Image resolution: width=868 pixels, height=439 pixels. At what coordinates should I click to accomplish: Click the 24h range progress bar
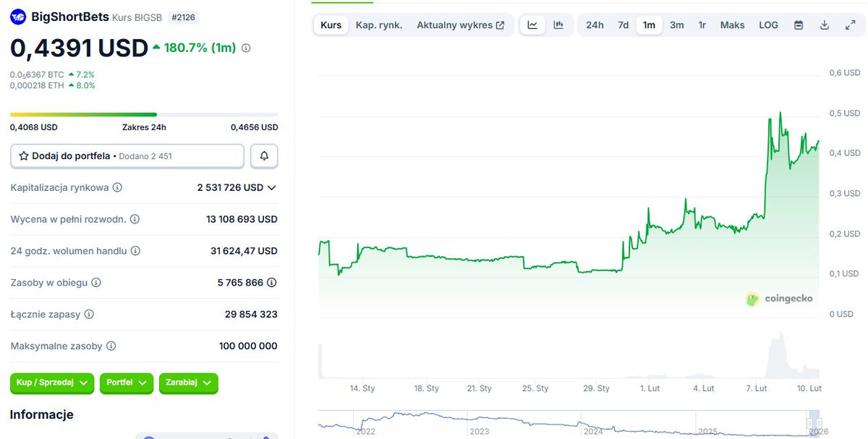(144, 114)
